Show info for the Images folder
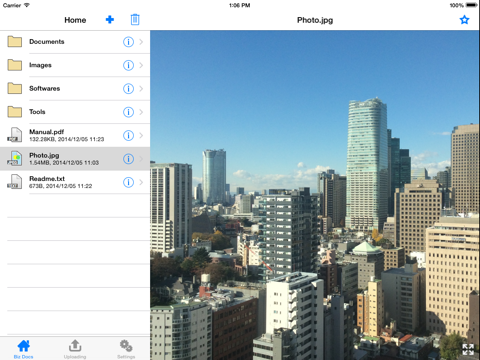 [x=128, y=65]
